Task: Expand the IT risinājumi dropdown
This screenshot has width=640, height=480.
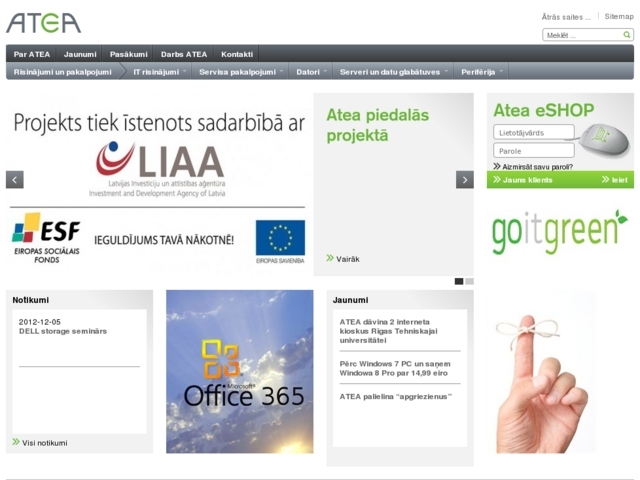Action: tap(159, 72)
